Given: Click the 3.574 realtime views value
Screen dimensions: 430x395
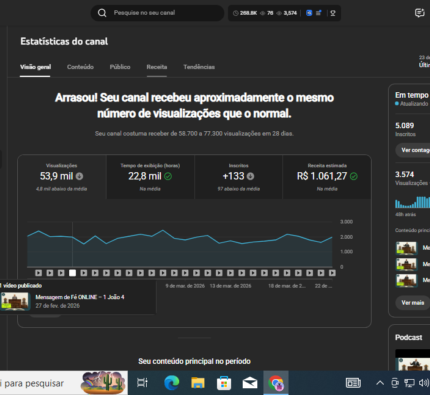Looking at the screenshot, I should [x=404, y=174].
